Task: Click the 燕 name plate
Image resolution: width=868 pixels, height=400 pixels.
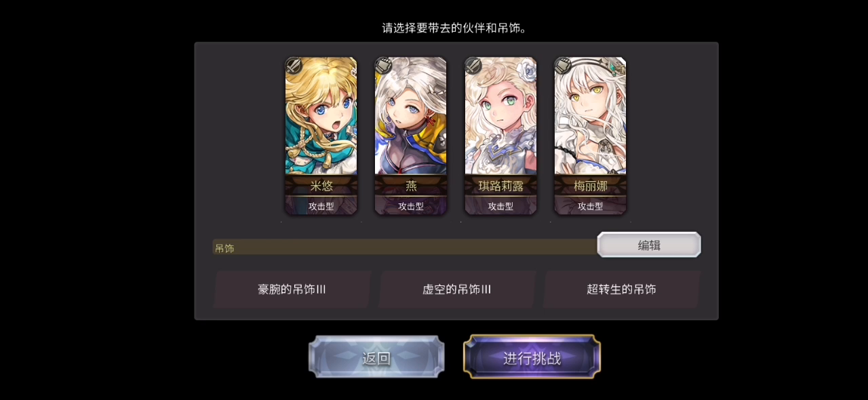Action: pyautogui.click(x=411, y=186)
